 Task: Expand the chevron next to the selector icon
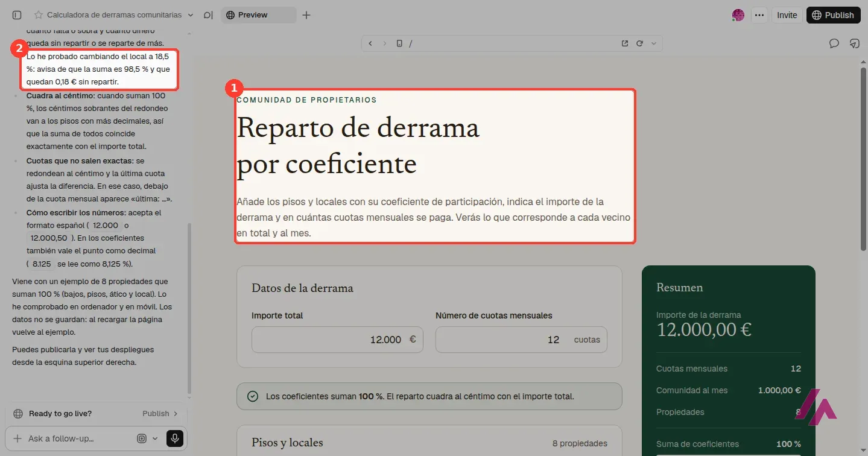[x=155, y=439]
